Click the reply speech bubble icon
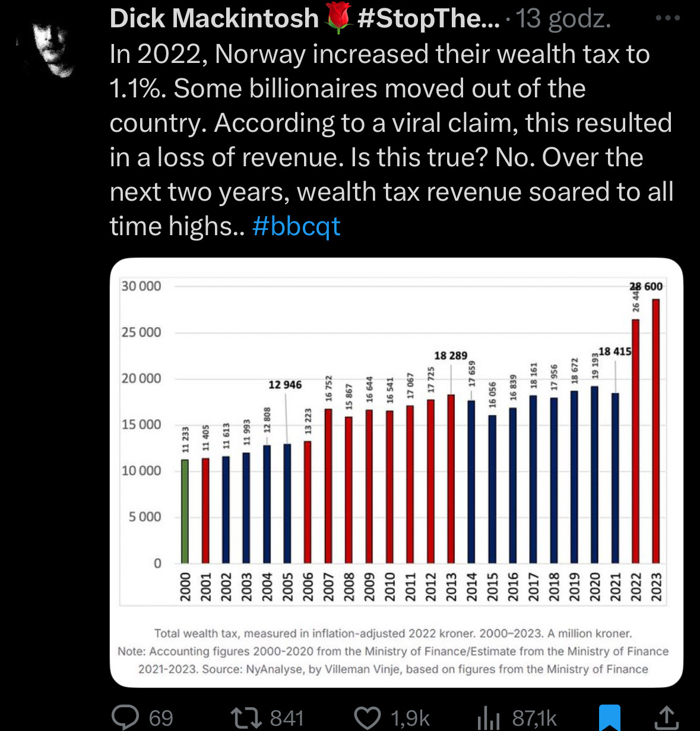This screenshot has height=731, width=700. pyautogui.click(x=125, y=717)
